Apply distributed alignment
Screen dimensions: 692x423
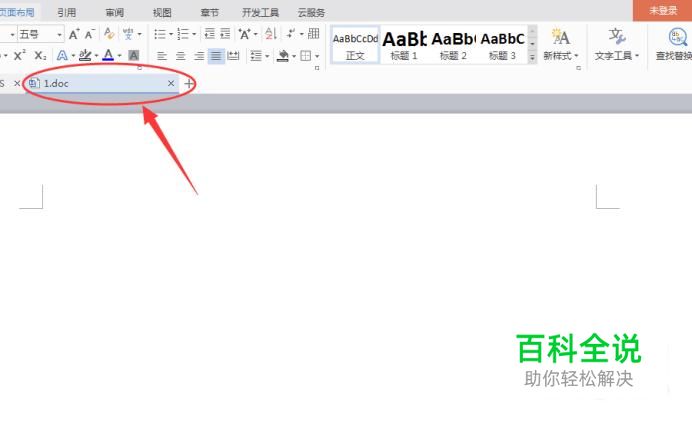pos(233,56)
